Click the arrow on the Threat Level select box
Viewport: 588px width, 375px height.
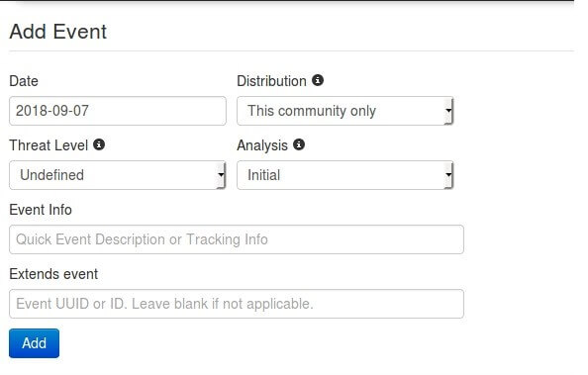point(221,175)
